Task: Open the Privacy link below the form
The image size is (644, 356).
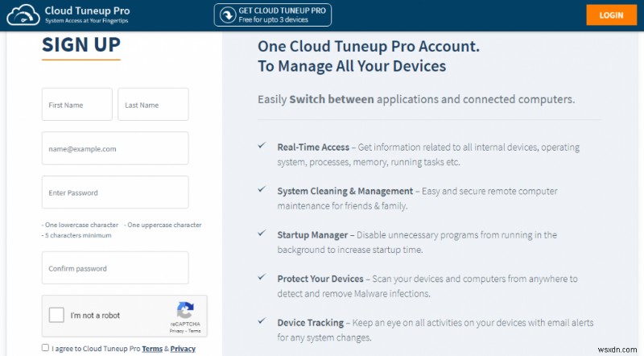Action: [183, 349]
